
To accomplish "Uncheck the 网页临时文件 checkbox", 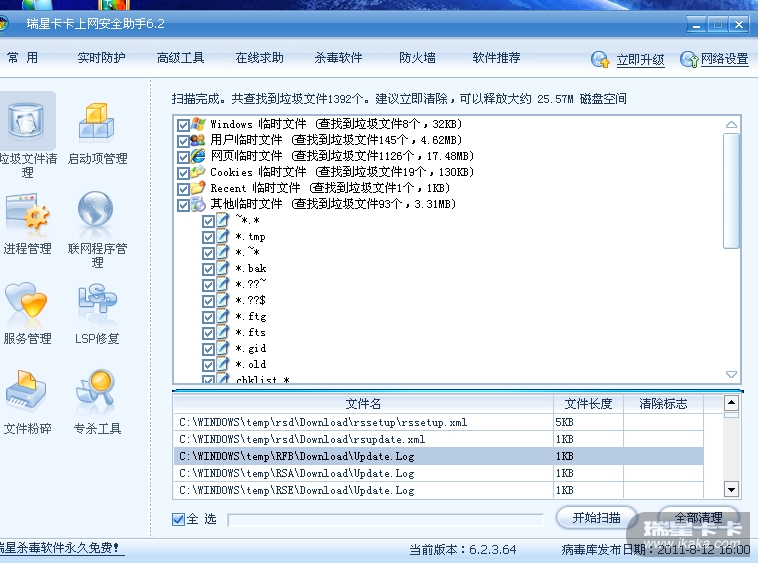I will pyautogui.click(x=183, y=157).
